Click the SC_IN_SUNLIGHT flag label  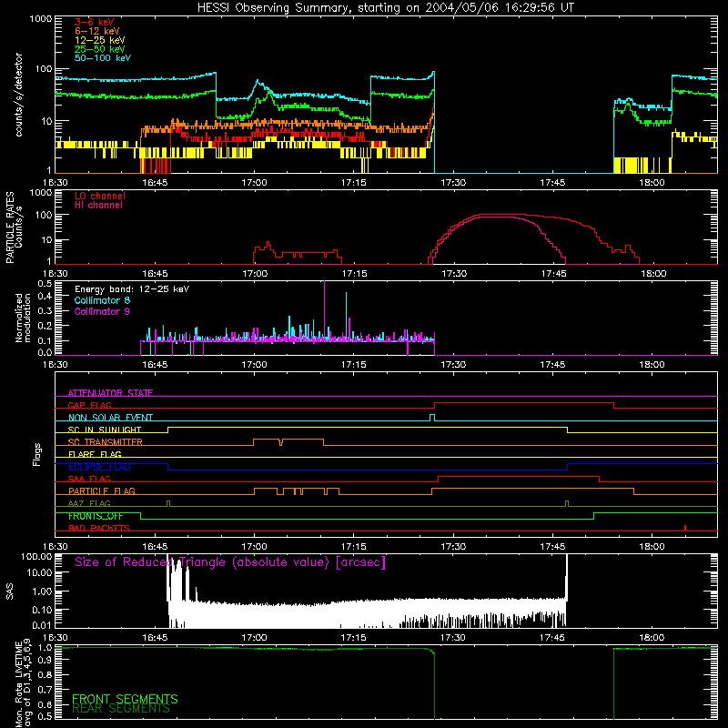[105, 430]
